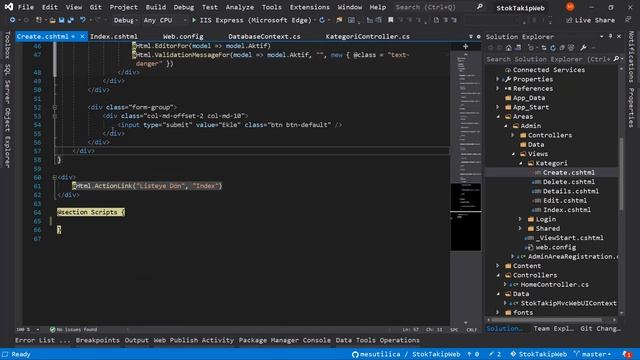The height and width of the screenshot is (360, 640).
Task: Open the Error List panel tab
Action: 42,340
